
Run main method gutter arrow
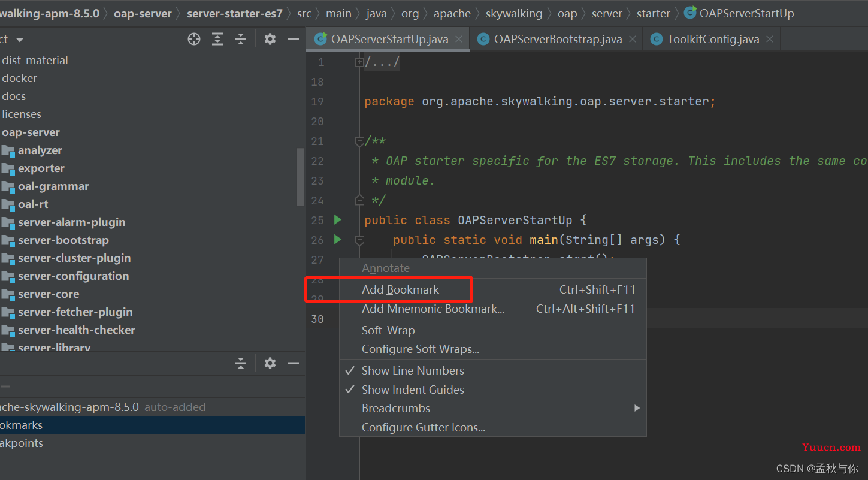click(338, 239)
